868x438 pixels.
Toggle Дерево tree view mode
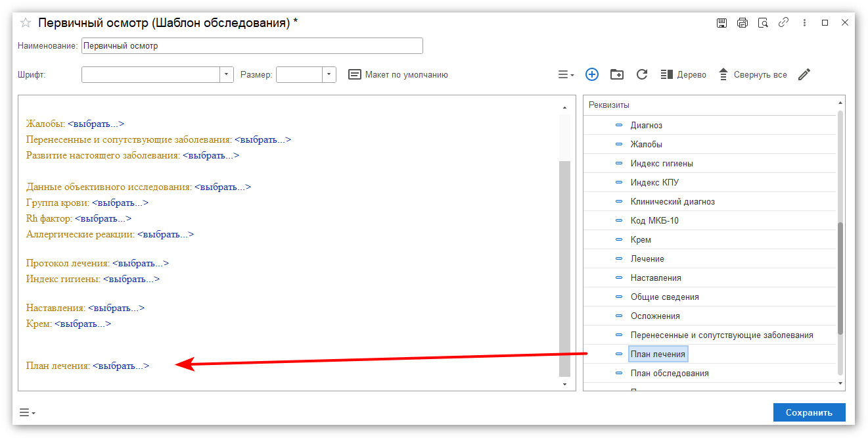pyautogui.click(x=683, y=74)
